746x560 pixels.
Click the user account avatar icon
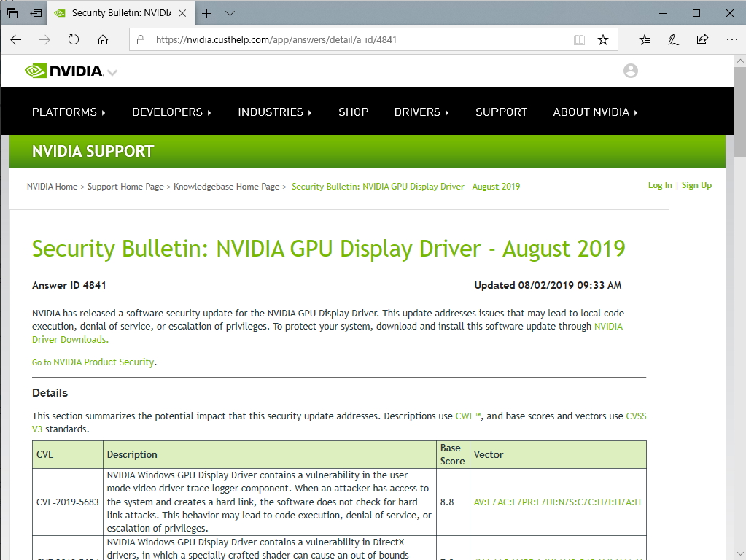pos(630,71)
